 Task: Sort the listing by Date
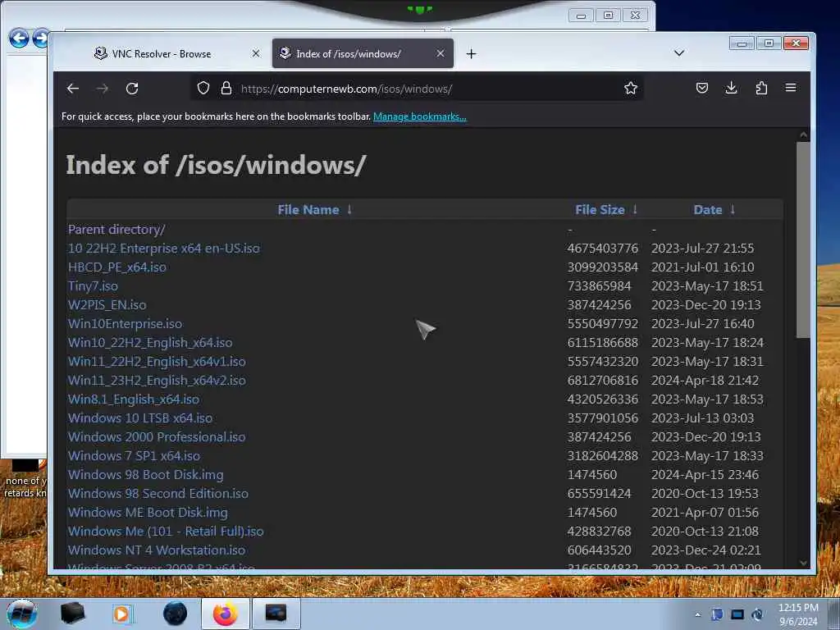point(708,209)
